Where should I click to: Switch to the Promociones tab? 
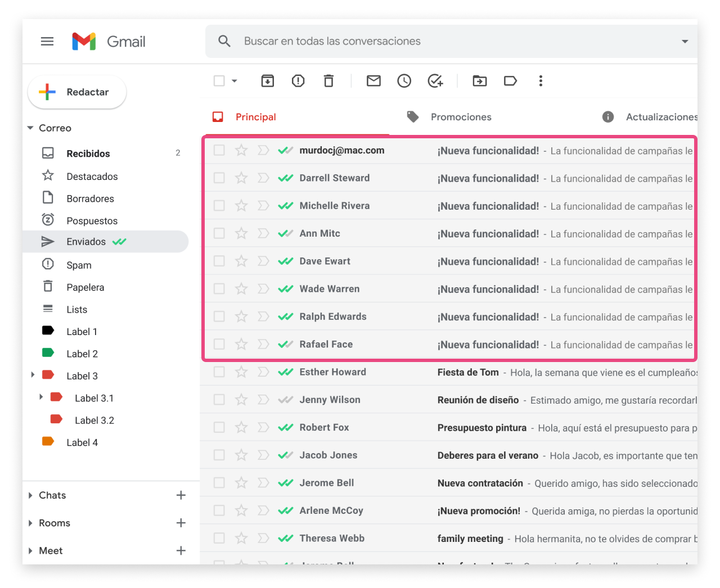click(461, 117)
